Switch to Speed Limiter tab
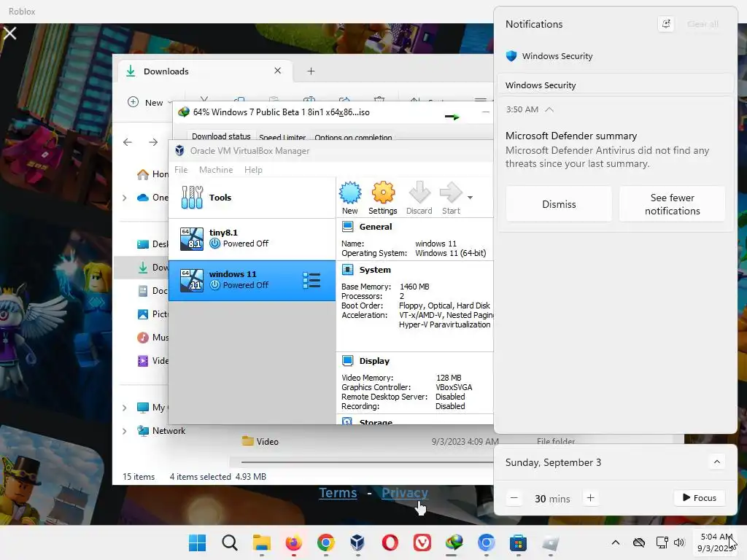This screenshot has width=747, height=560. pyautogui.click(x=282, y=137)
